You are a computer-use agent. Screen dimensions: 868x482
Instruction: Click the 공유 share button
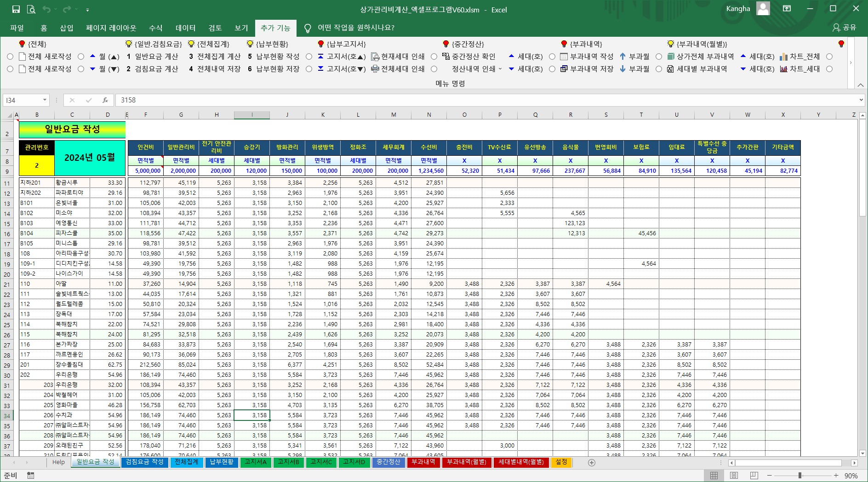point(845,28)
